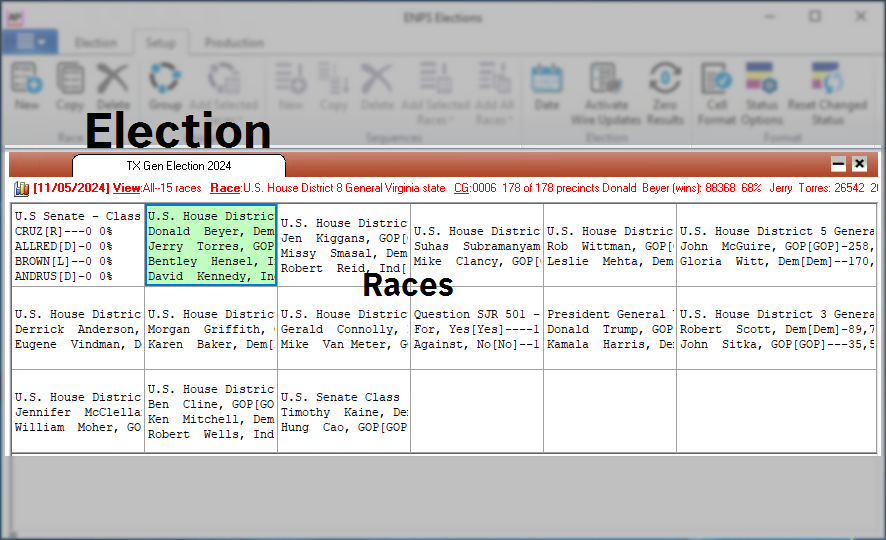Open the Add Selected Races dropdown
The width and height of the screenshot is (886, 540).
435,93
